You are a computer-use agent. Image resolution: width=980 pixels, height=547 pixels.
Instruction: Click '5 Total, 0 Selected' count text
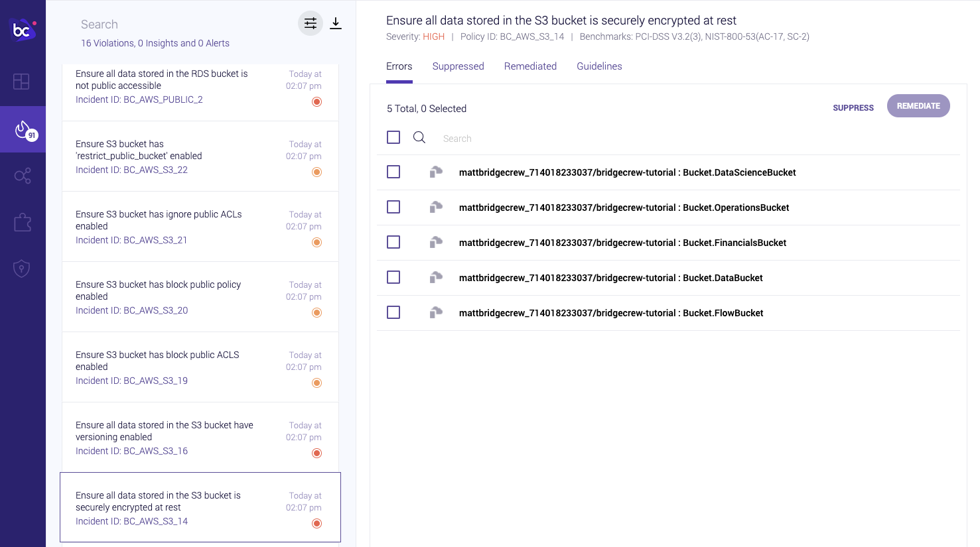[x=427, y=109]
